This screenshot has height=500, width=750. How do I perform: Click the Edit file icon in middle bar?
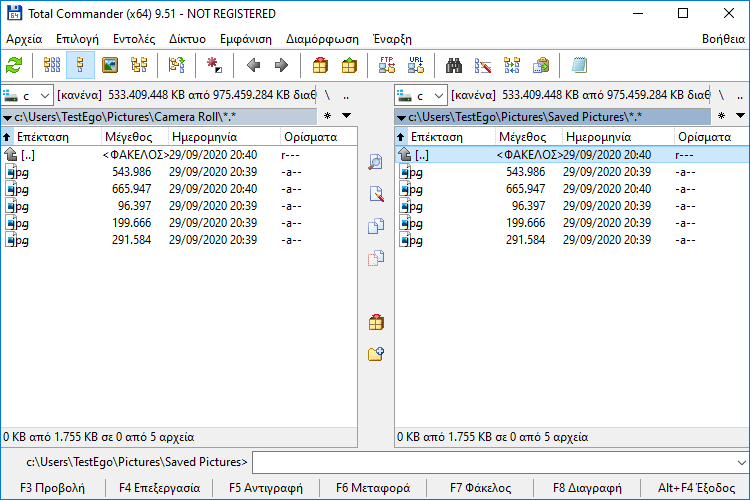point(376,194)
